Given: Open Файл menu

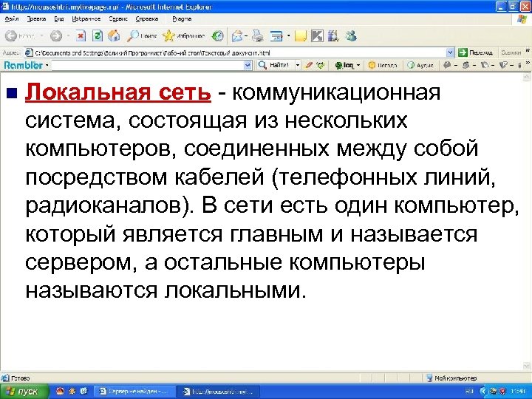Looking at the screenshot, I should tap(12, 19).
